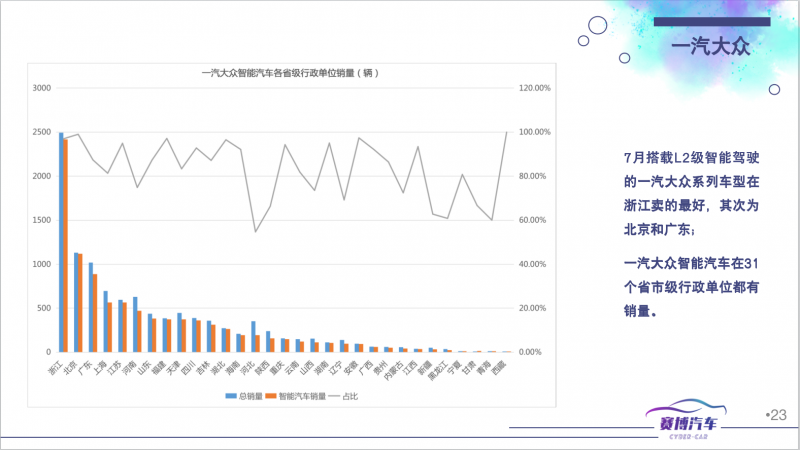Select the paragraph starting 一汽大众智能汽车在31
The image size is (800, 450).
pos(691,287)
